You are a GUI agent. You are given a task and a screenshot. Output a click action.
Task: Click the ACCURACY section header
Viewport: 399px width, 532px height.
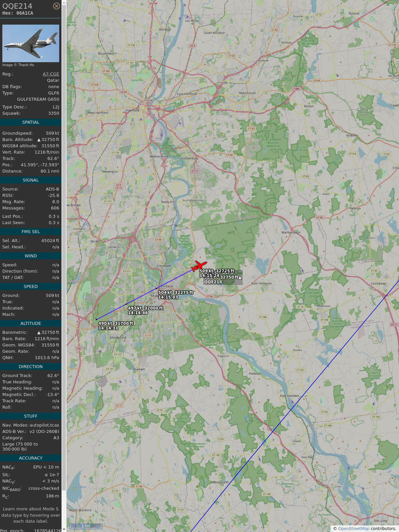pyautogui.click(x=31, y=458)
